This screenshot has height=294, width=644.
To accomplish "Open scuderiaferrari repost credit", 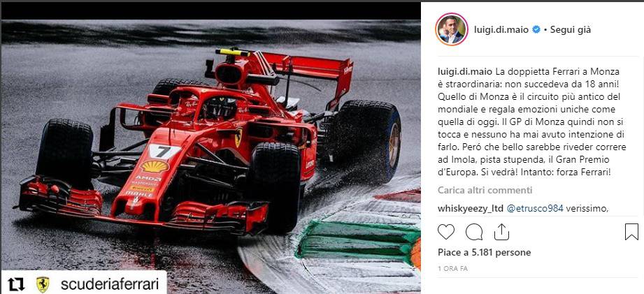I will click(109, 284).
